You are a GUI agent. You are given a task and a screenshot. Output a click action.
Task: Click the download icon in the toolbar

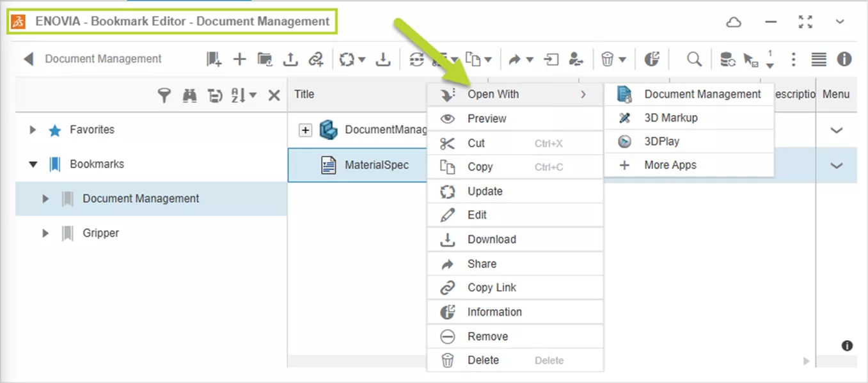tap(383, 59)
